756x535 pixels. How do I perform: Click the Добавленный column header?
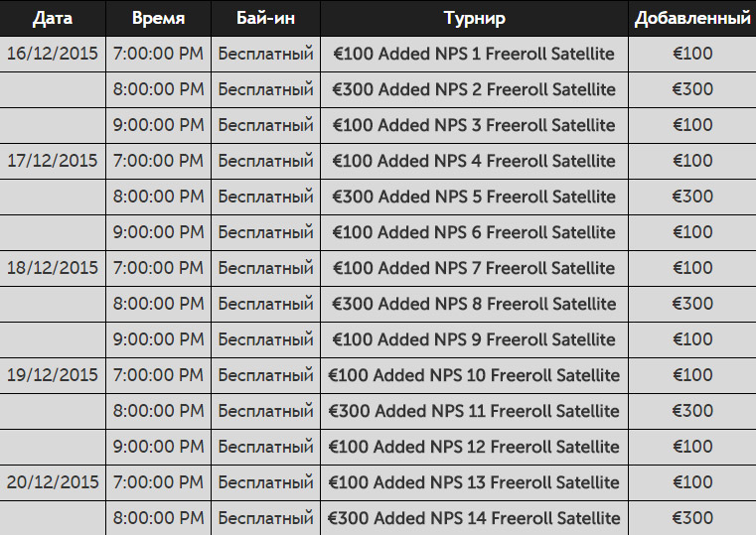point(692,18)
